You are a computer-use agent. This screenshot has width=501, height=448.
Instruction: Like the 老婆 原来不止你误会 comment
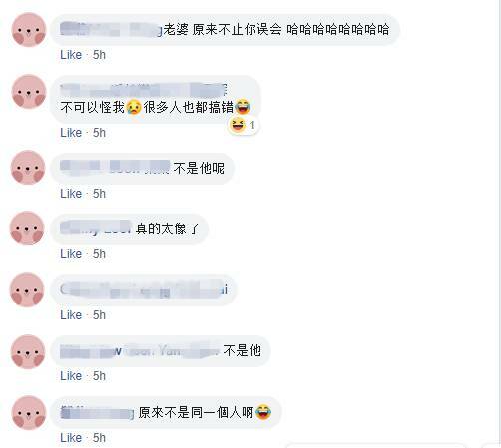click(x=71, y=55)
